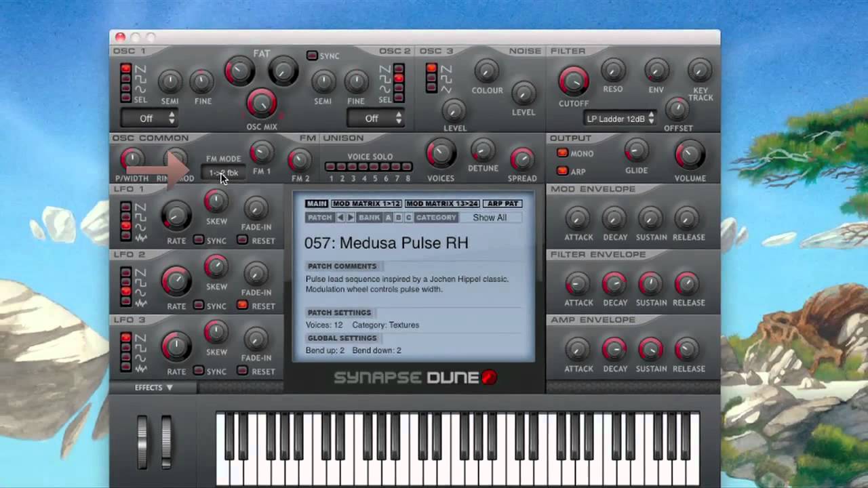Select bank A
Viewport: 868px width, 488px height.
coord(389,218)
